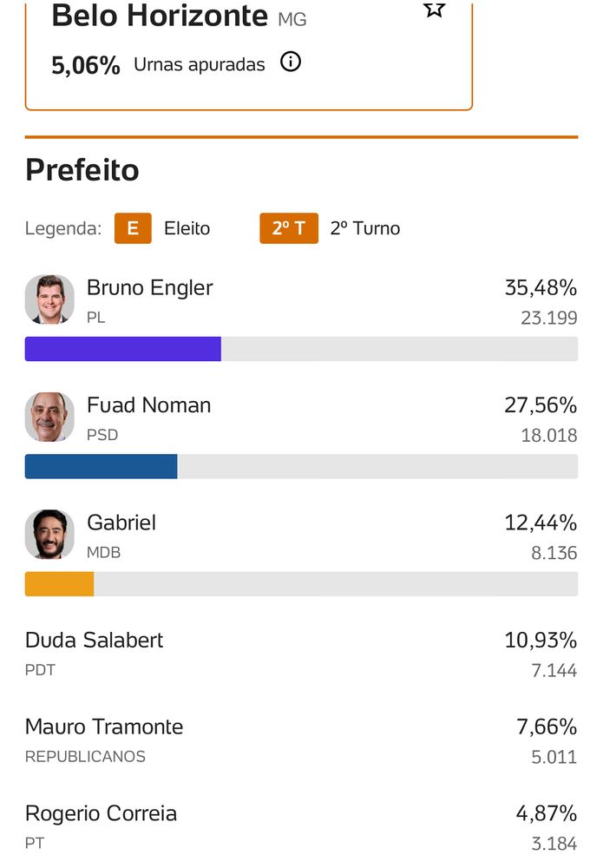Click the Prefeito section heading
This screenshot has height=868, width=603.
pos(82,170)
